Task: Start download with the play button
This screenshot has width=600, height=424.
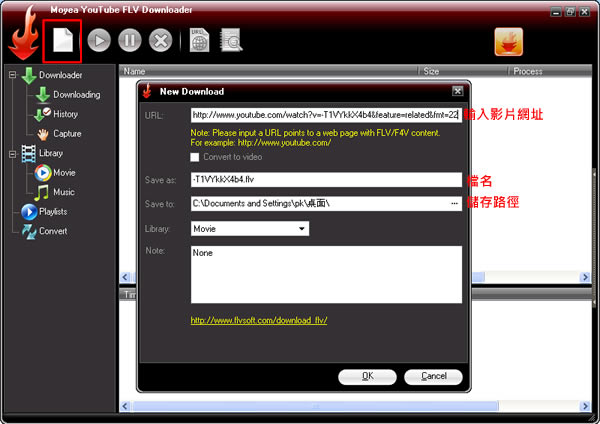Action: (99, 40)
